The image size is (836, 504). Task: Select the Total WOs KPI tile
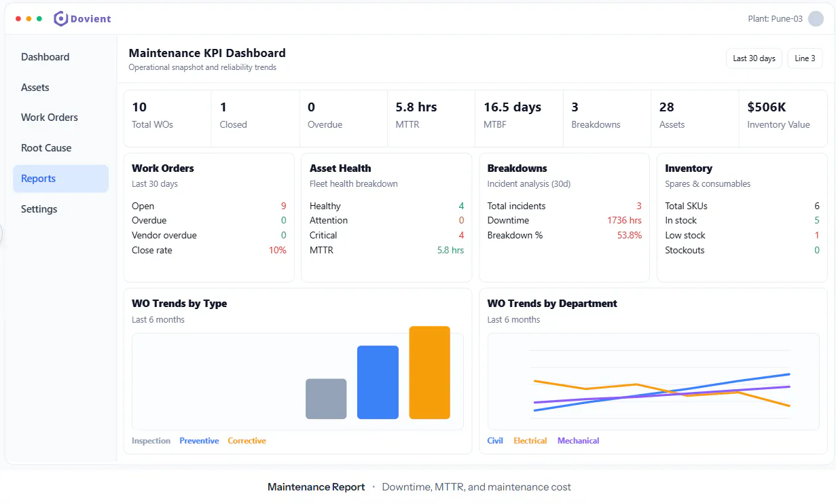coord(167,118)
